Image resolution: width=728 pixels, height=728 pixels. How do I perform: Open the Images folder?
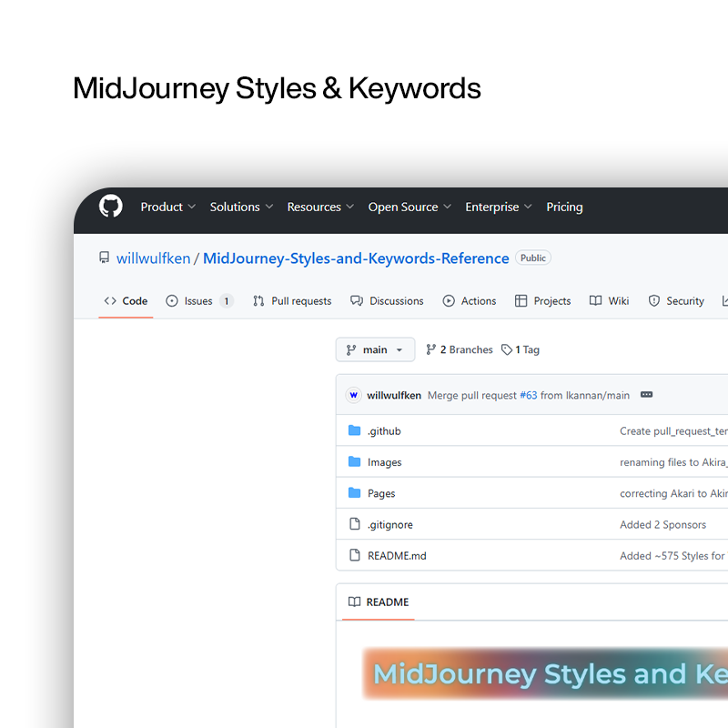click(x=384, y=462)
